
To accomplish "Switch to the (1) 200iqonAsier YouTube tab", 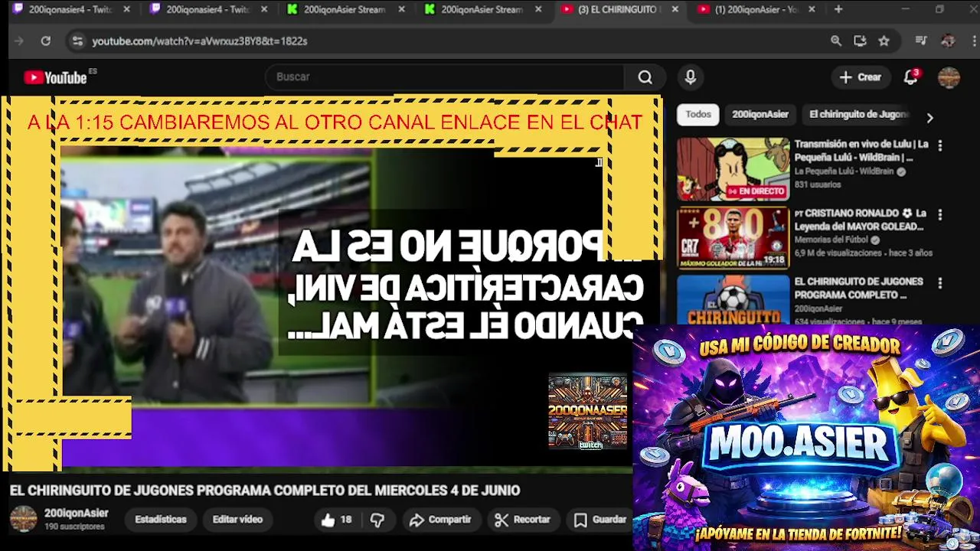I will [754, 10].
